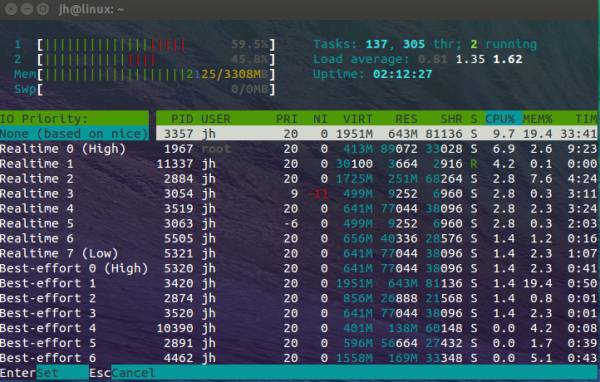This screenshot has width=600, height=382.
Task: Click the PID column header
Action: coord(182,119)
